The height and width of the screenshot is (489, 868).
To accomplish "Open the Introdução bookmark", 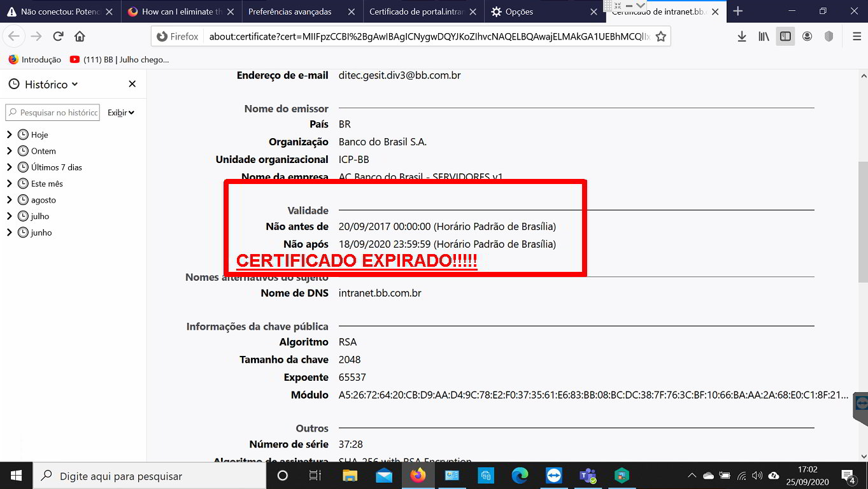I will [x=35, y=59].
